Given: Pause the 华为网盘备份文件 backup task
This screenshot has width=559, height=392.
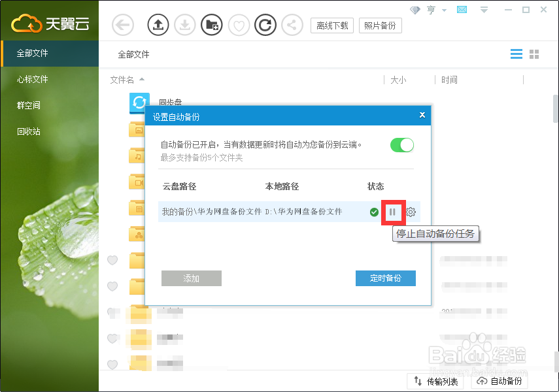Looking at the screenshot, I should point(393,212).
